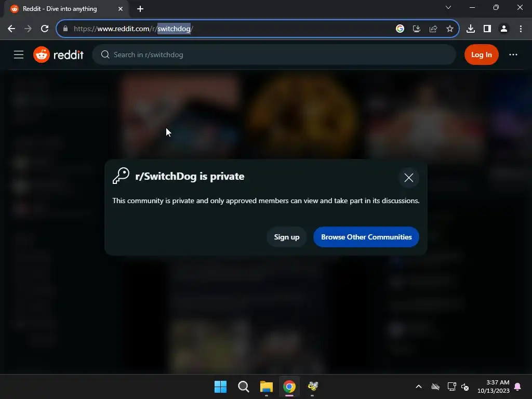Open File Explorer from taskbar
532x399 pixels.
(x=267, y=387)
